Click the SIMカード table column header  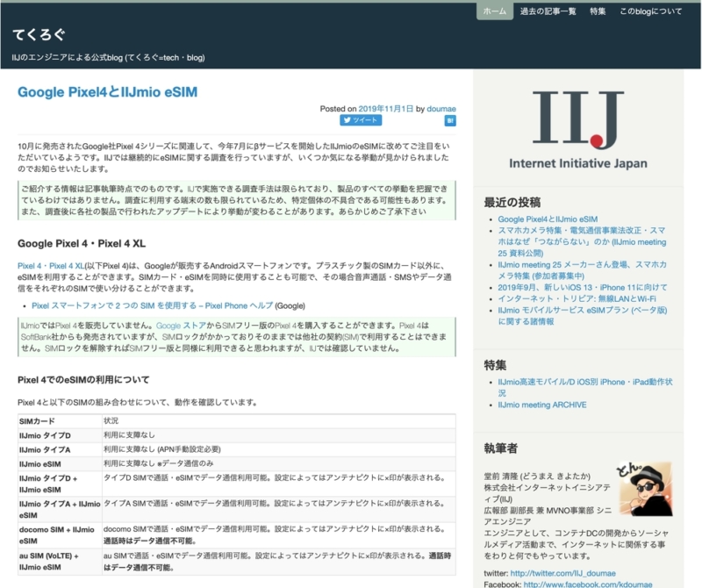click(x=60, y=421)
